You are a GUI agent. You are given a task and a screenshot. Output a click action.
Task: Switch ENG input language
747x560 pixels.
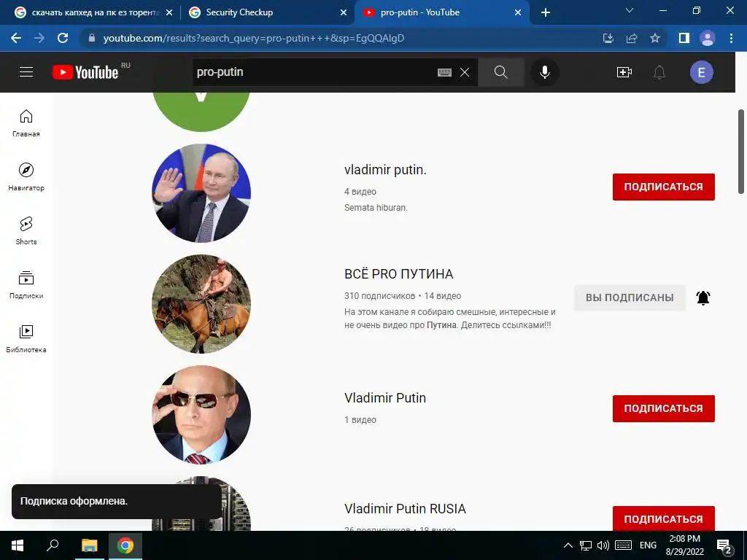(648, 545)
